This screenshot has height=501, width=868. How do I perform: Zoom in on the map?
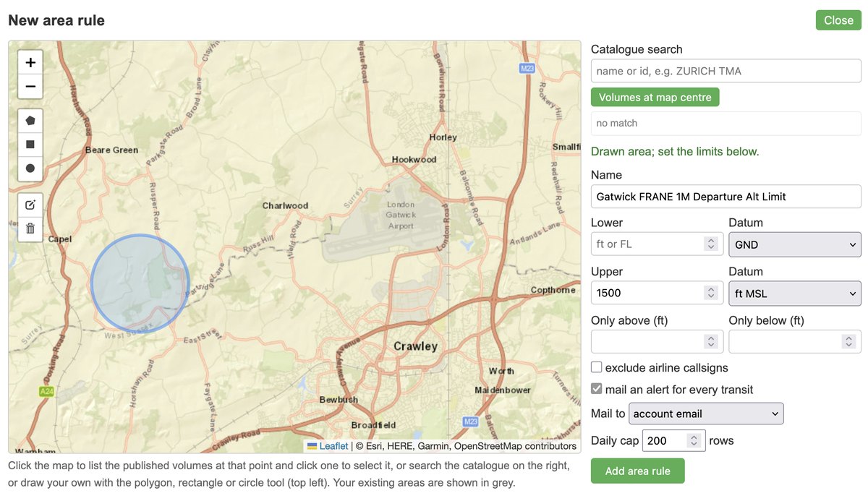30,62
